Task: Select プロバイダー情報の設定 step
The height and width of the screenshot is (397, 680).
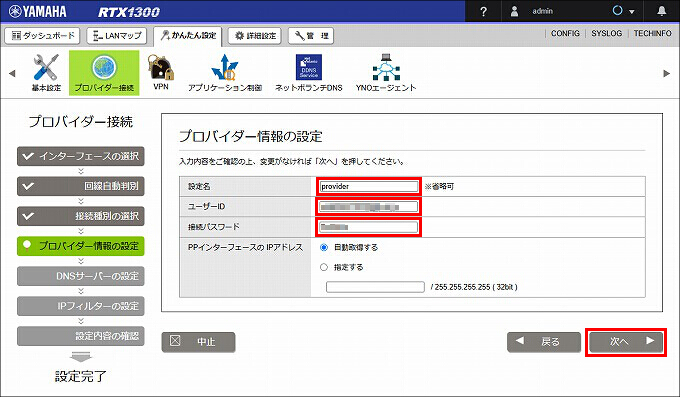Action: (x=81, y=246)
